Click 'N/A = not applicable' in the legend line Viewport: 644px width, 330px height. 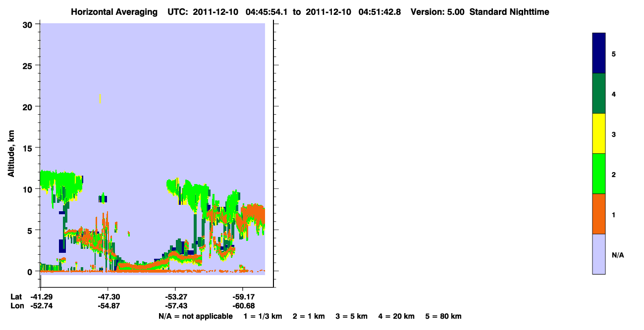click(x=195, y=316)
